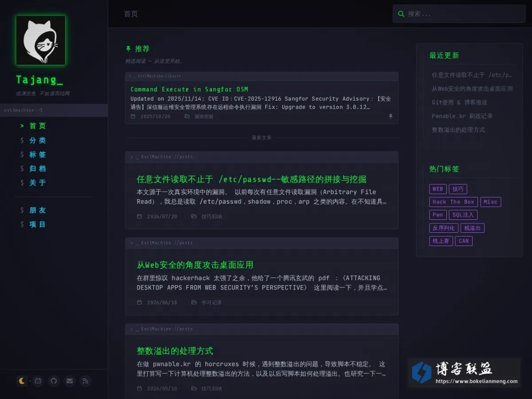Click the 2026/07/20 post date

(x=162, y=216)
